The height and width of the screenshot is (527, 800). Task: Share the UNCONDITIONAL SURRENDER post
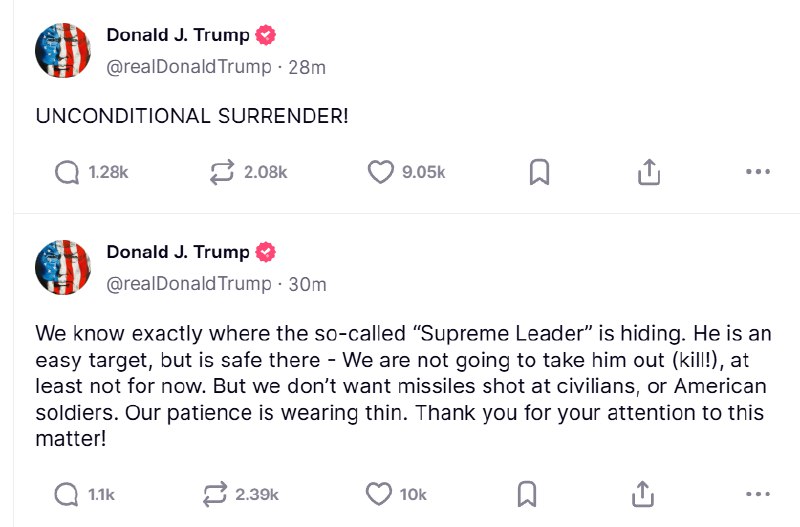[649, 172]
